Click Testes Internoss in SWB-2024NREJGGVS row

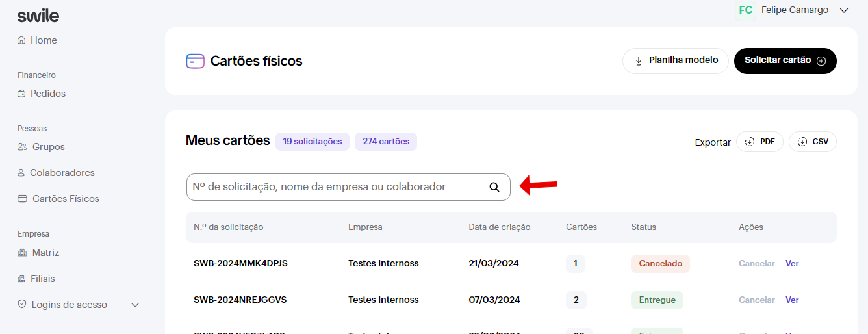click(x=383, y=300)
